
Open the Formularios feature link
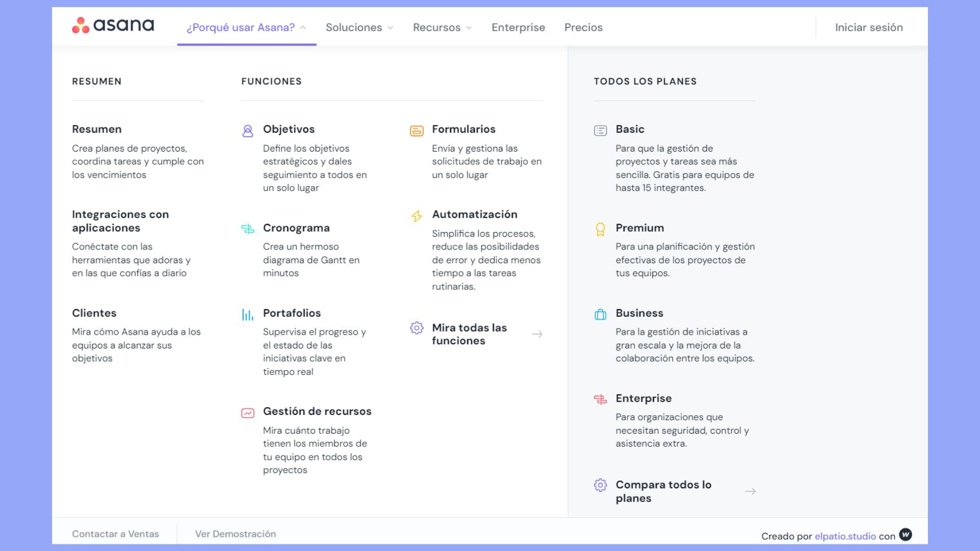tap(463, 129)
